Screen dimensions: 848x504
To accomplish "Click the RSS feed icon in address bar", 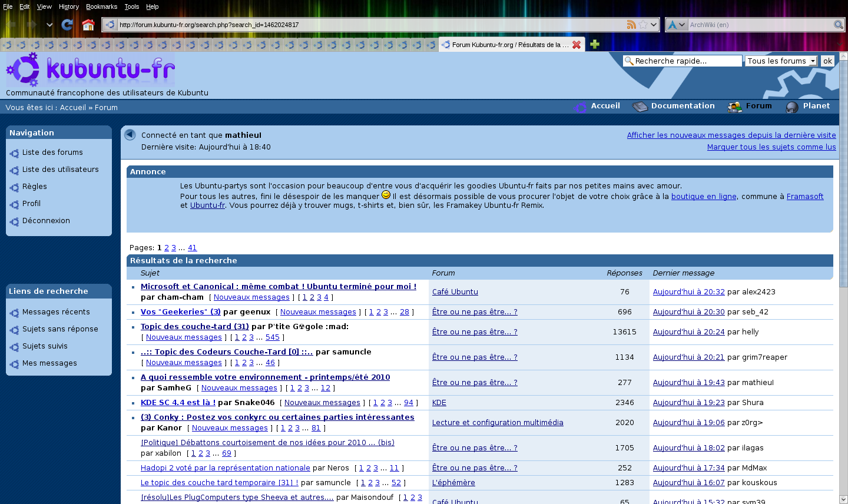I will click(631, 25).
